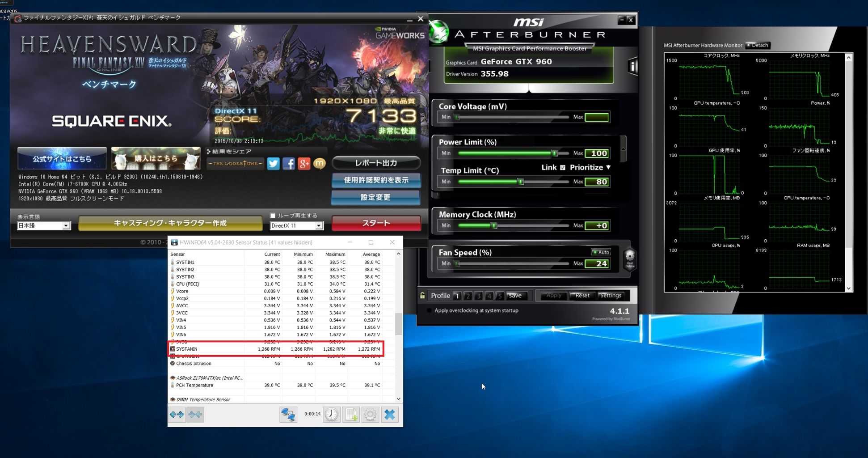
Task: Click the Power Limit value field 100
Action: tap(597, 153)
